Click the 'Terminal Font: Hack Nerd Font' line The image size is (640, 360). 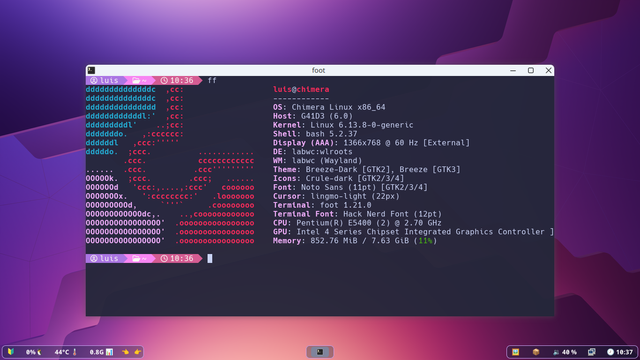pyautogui.click(x=357, y=214)
